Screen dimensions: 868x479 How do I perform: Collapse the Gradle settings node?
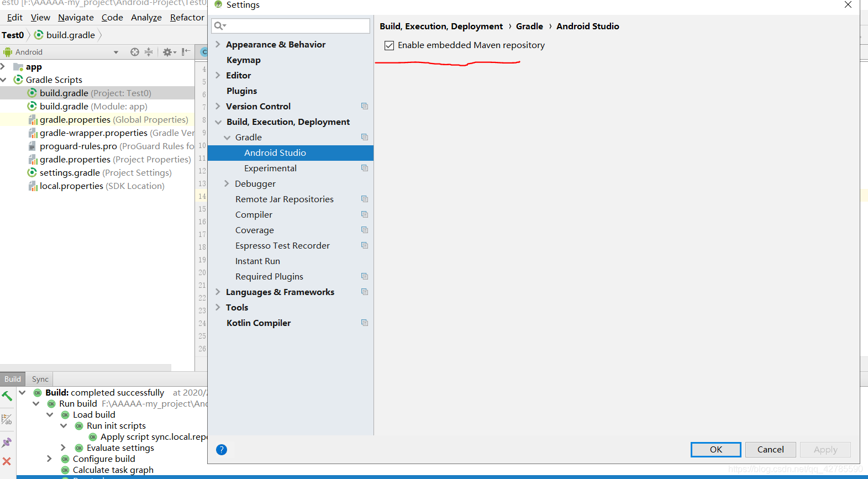(227, 138)
